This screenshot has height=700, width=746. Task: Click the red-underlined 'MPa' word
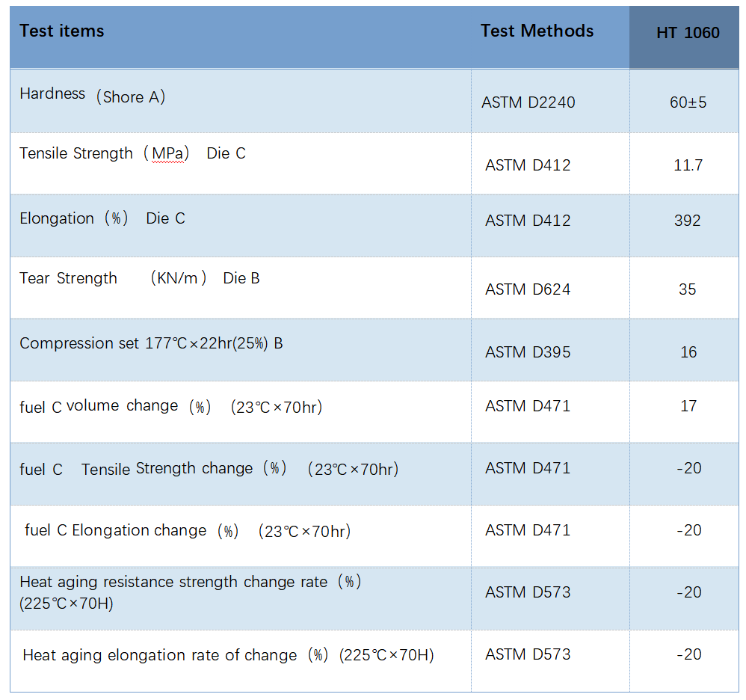[x=167, y=154]
